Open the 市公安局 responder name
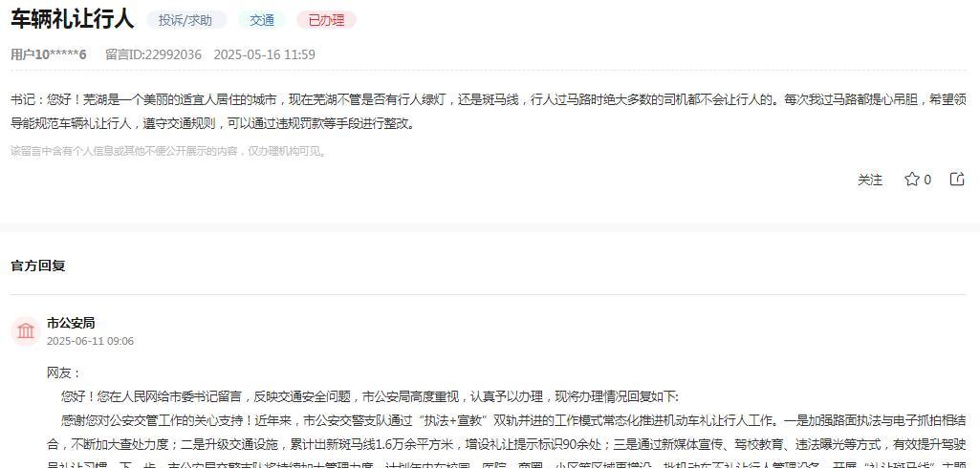Image resolution: width=980 pixels, height=468 pixels. click(x=71, y=323)
